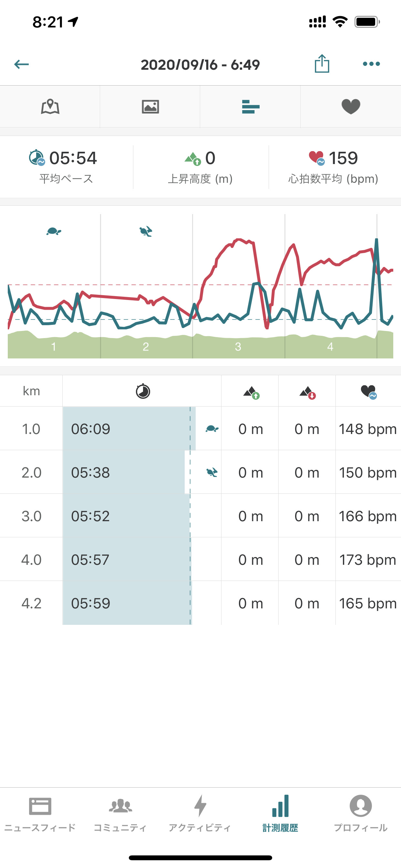Open the three-dot more options menu

pos(371,64)
